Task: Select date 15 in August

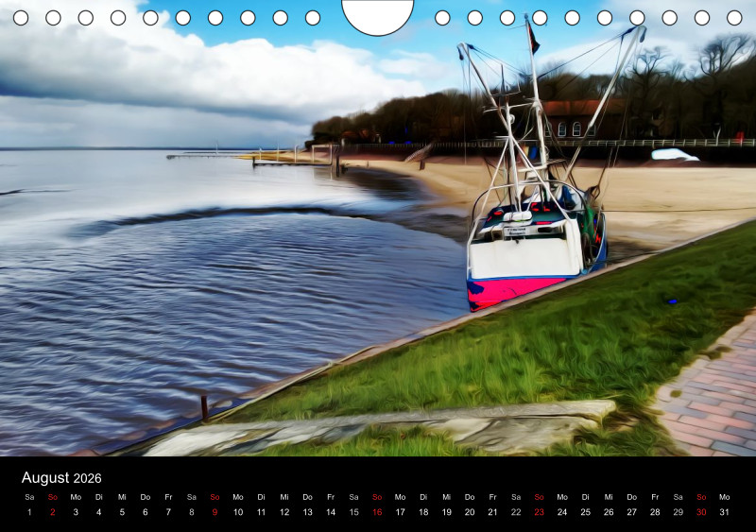Action: [x=353, y=512]
